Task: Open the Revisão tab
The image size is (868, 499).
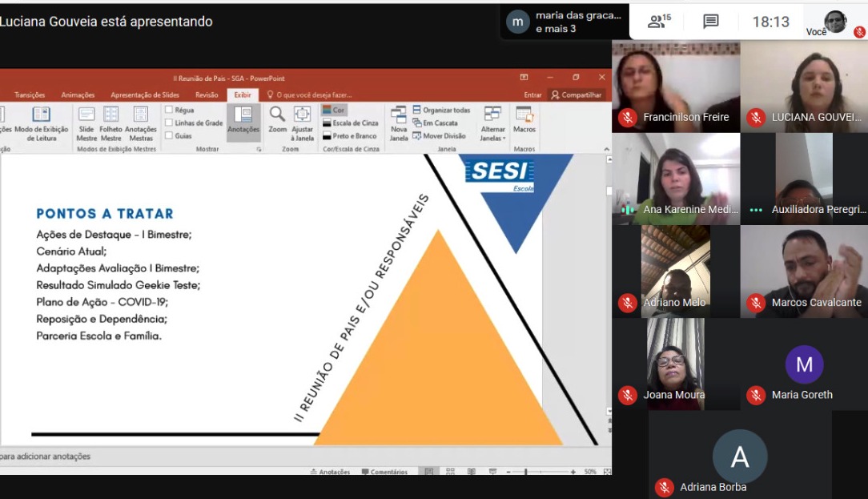Action: pyautogui.click(x=207, y=95)
